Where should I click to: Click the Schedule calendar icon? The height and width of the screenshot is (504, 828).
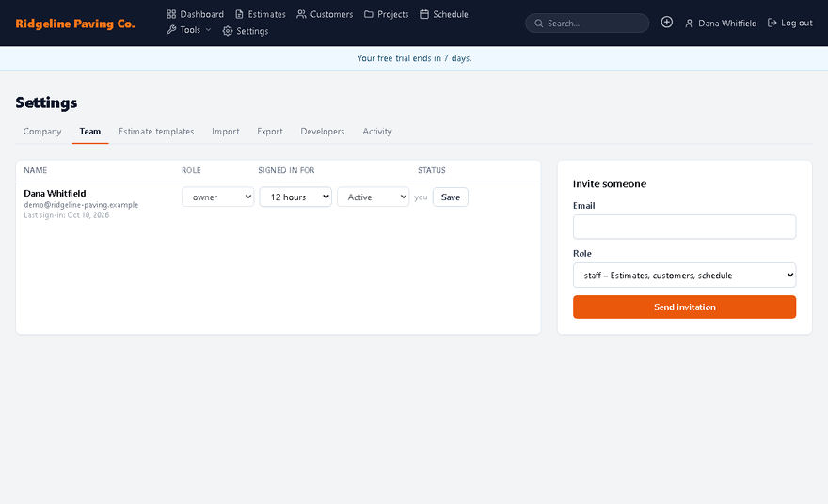[424, 14]
